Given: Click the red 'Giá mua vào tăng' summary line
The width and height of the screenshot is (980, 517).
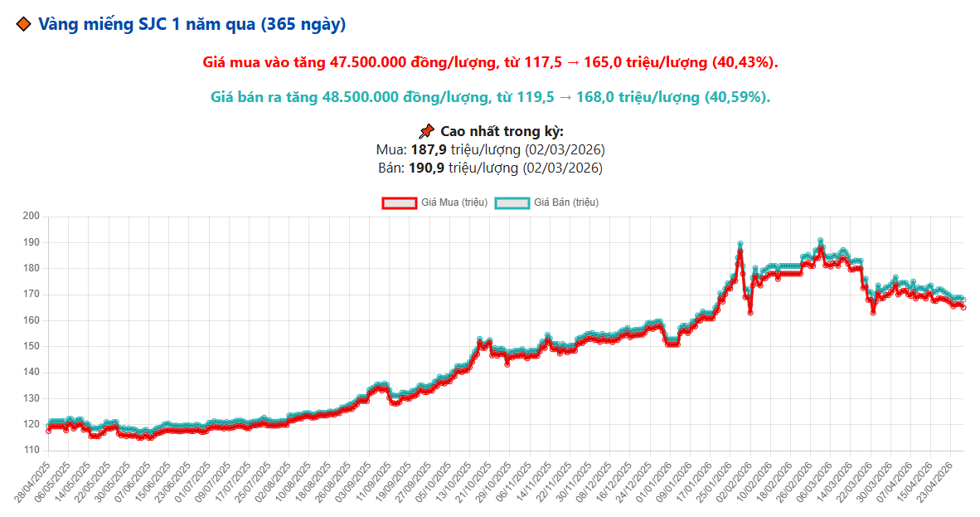Looking at the screenshot, I should click(490, 62).
